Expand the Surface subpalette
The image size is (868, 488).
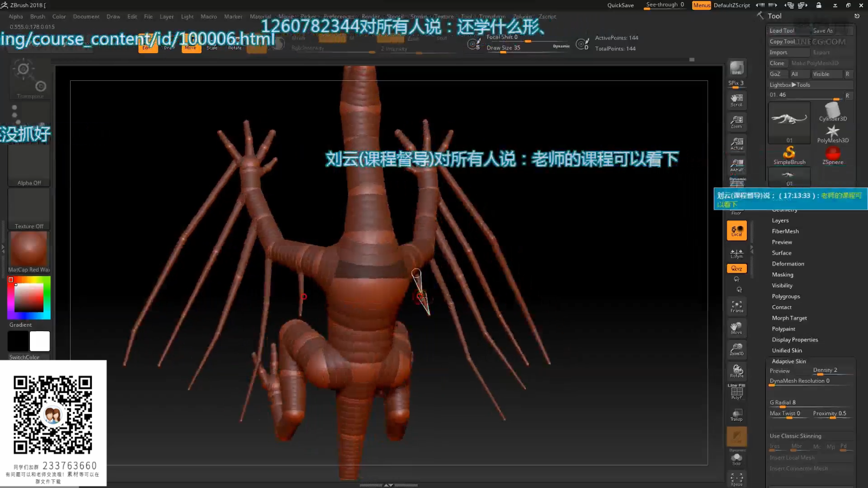[x=782, y=253]
